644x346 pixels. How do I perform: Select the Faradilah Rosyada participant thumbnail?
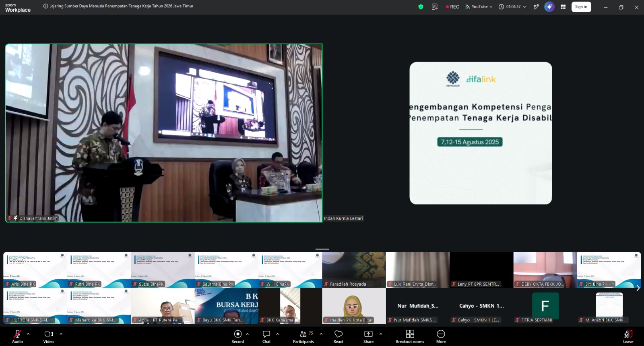point(354,270)
